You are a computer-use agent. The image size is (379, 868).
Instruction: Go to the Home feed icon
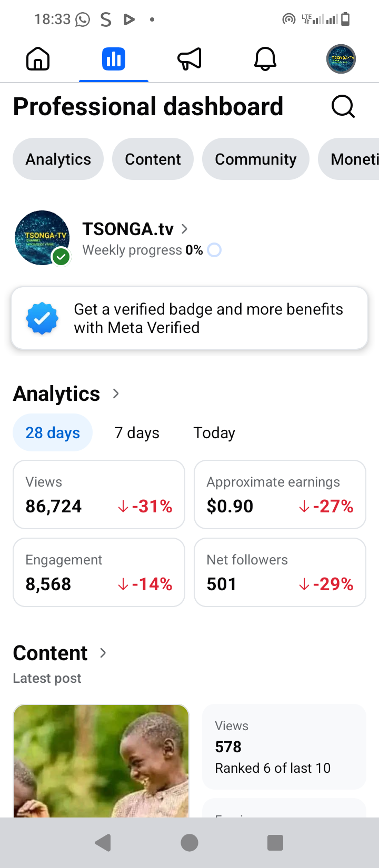coord(38,58)
